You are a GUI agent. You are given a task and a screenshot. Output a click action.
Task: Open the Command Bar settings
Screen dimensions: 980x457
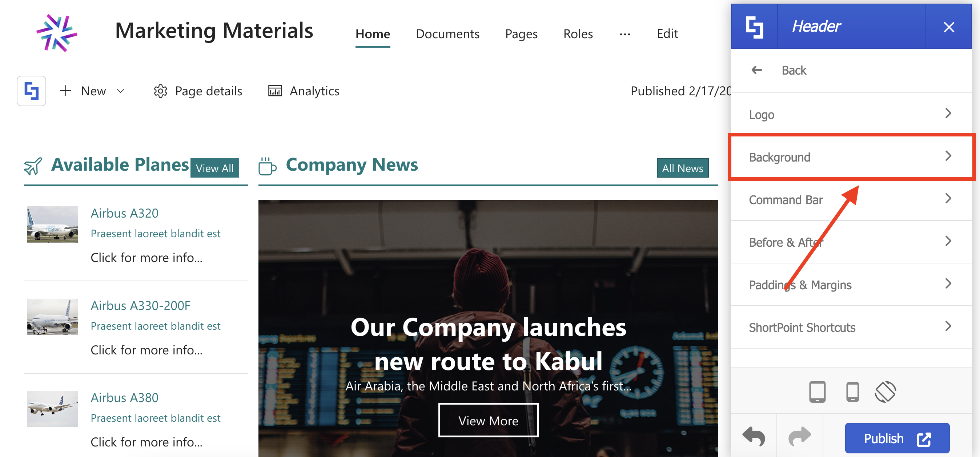point(851,199)
